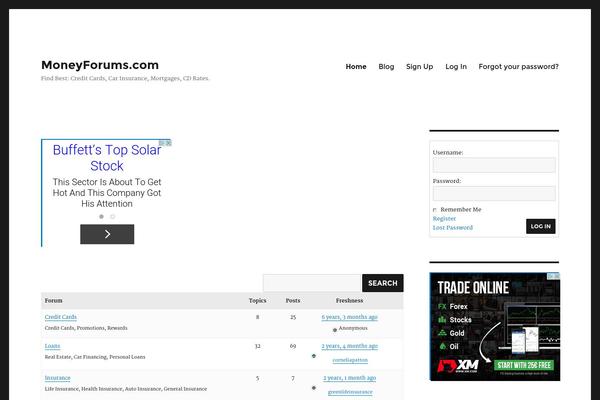Click the Password input field
Screen dimensions: 600x400
click(x=494, y=193)
